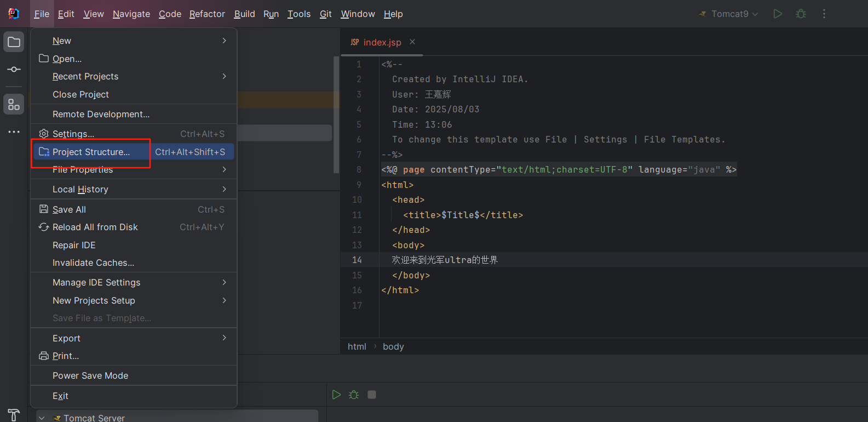Open the Tomcat9 run configuration dropdown
This screenshot has width=868, height=422.
(x=728, y=14)
